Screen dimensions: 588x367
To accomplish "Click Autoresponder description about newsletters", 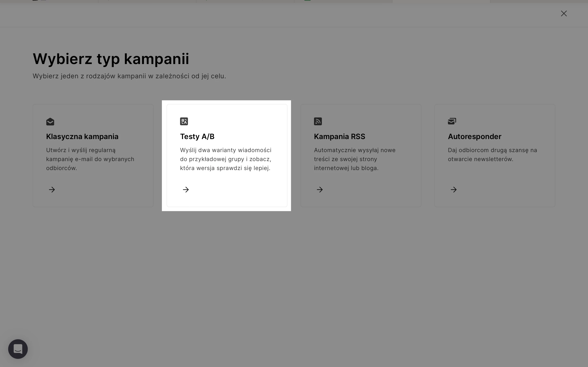I will click(x=492, y=155).
